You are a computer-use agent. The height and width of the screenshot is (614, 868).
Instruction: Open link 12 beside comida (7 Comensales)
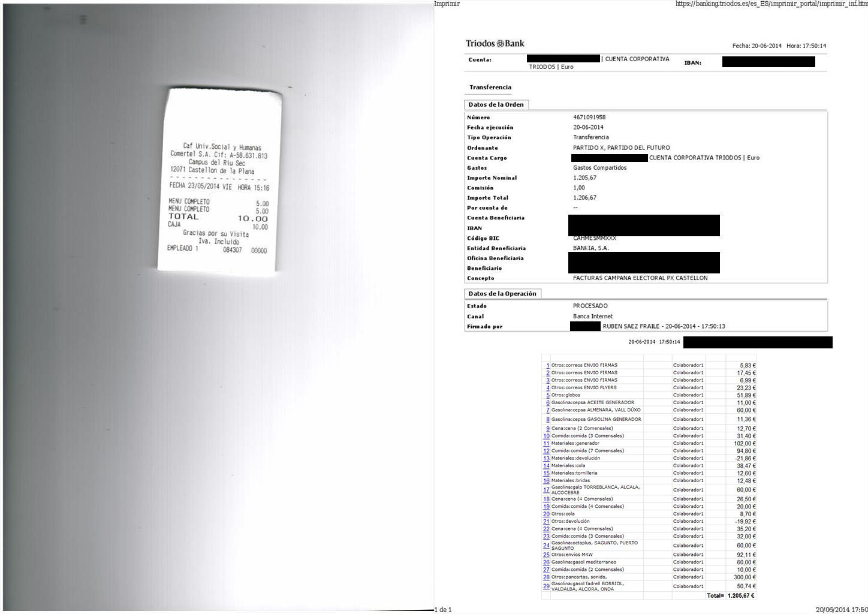pos(546,451)
